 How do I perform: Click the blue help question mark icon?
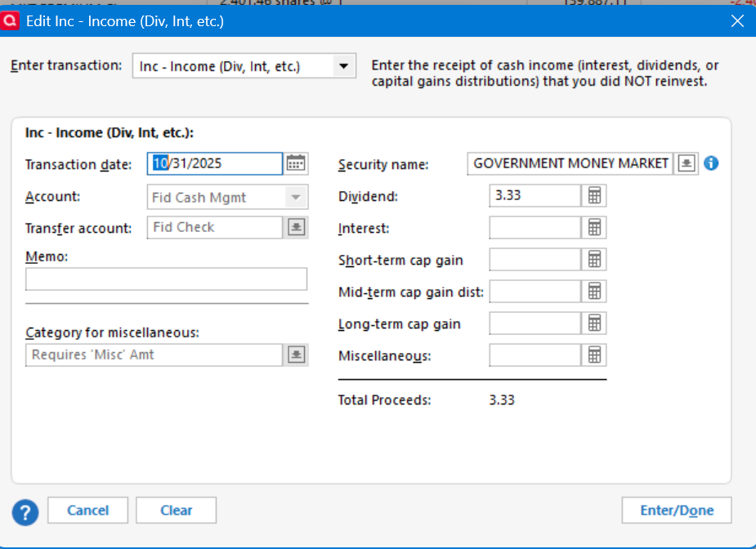coord(25,512)
